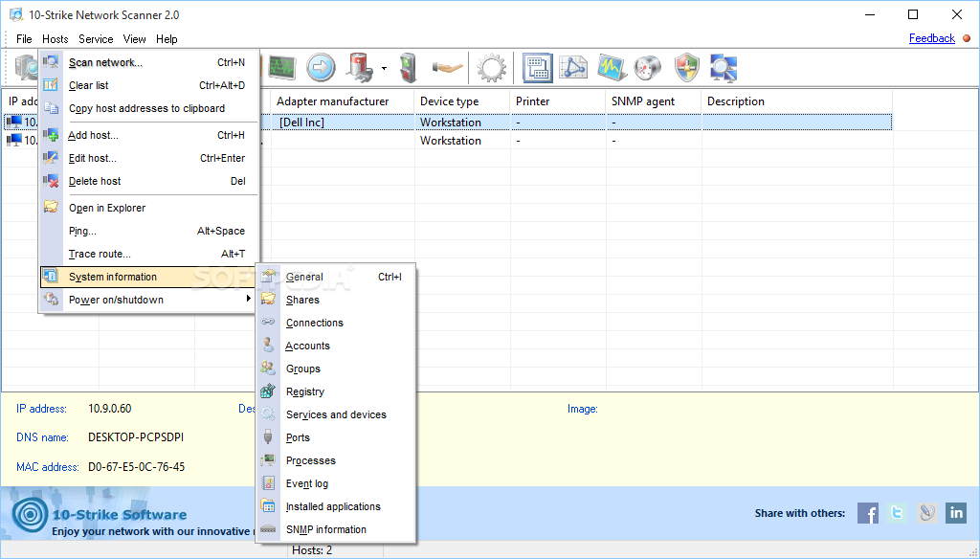Open the Help menu

click(x=167, y=39)
